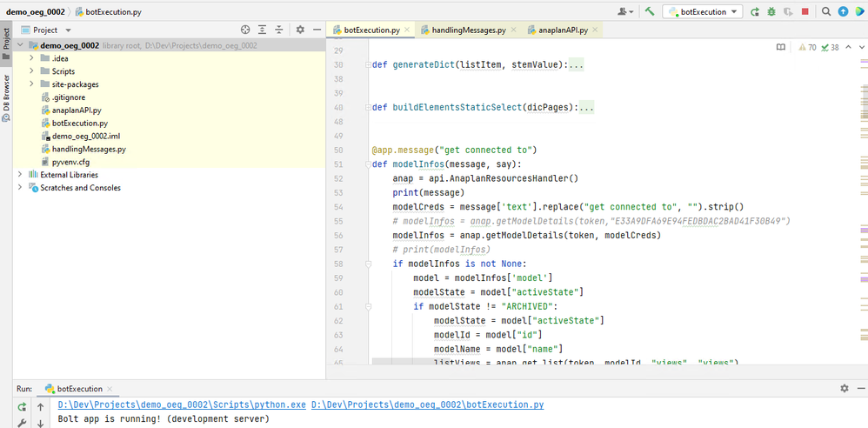Click the Run with Coverage icon
868x428 pixels.
[788, 11]
